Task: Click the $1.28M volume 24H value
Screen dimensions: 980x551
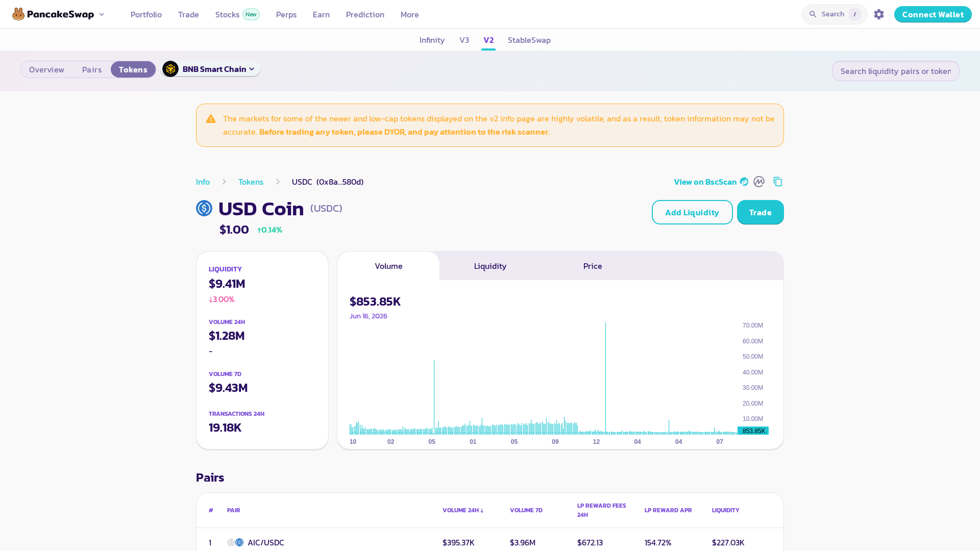Action: [x=227, y=336]
